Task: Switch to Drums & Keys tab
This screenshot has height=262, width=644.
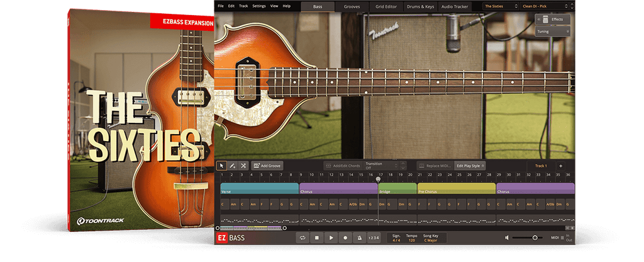Action: coord(421,6)
